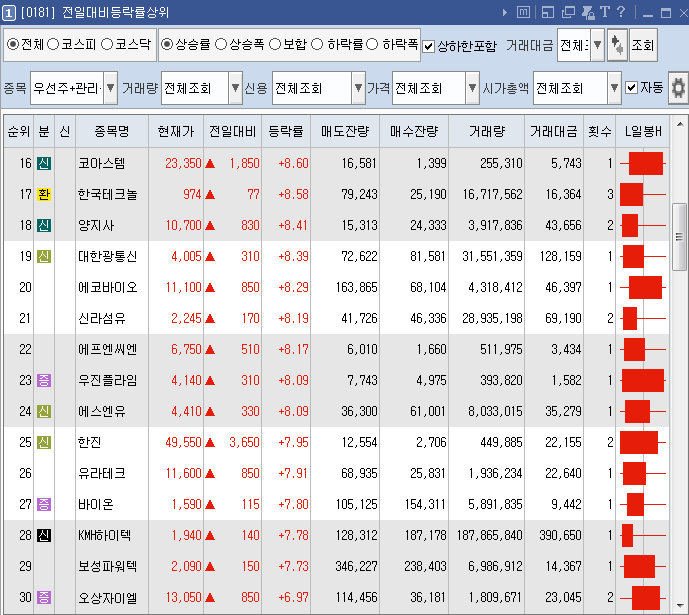
Task: Sort by the 매도잔량 column header
Action: pyautogui.click(x=345, y=131)
